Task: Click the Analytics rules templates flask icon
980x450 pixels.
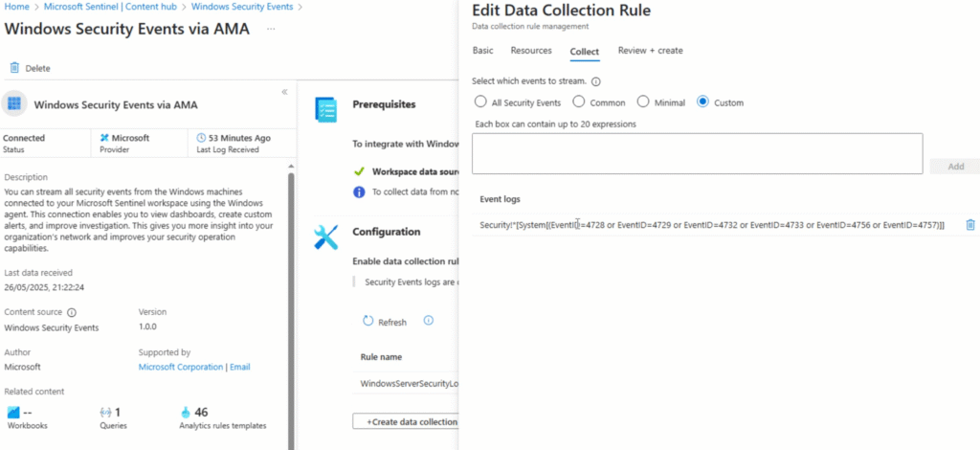Action: point(185,413)
